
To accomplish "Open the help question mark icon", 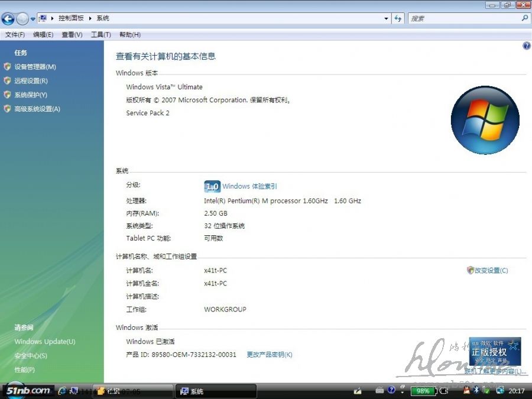I will pyautogui.click(x=526, y=46).
